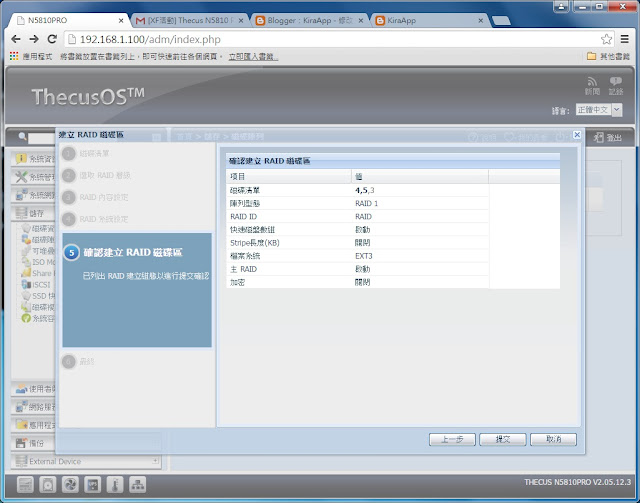Click the EXT3 file system value
640x503 pixels.
coord(364,256)
